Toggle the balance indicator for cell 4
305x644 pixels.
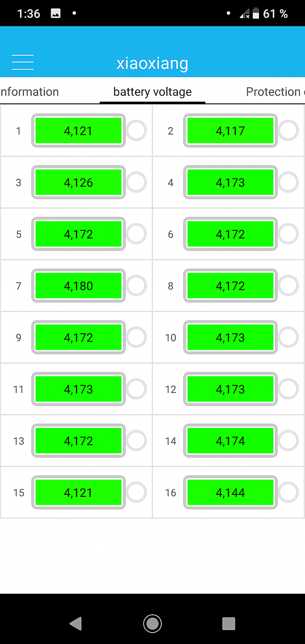(288, 182)
